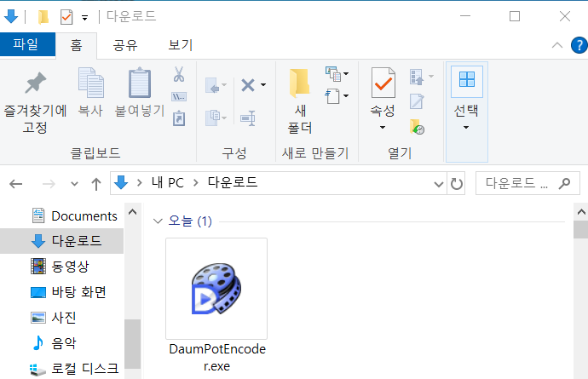588x379 pixels.
Task: Expand the 속성 dropdown arrow
Action: pyautogui.click(x=383, y=128)
